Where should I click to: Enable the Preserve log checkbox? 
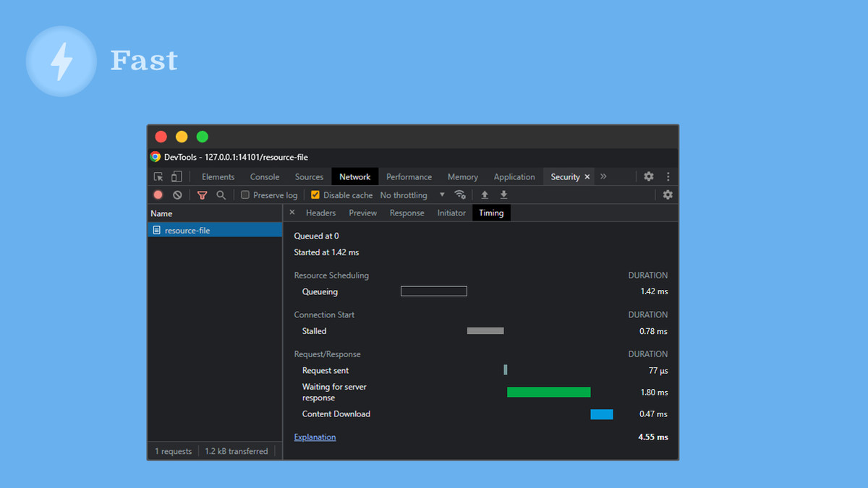[x=245, y=194]
